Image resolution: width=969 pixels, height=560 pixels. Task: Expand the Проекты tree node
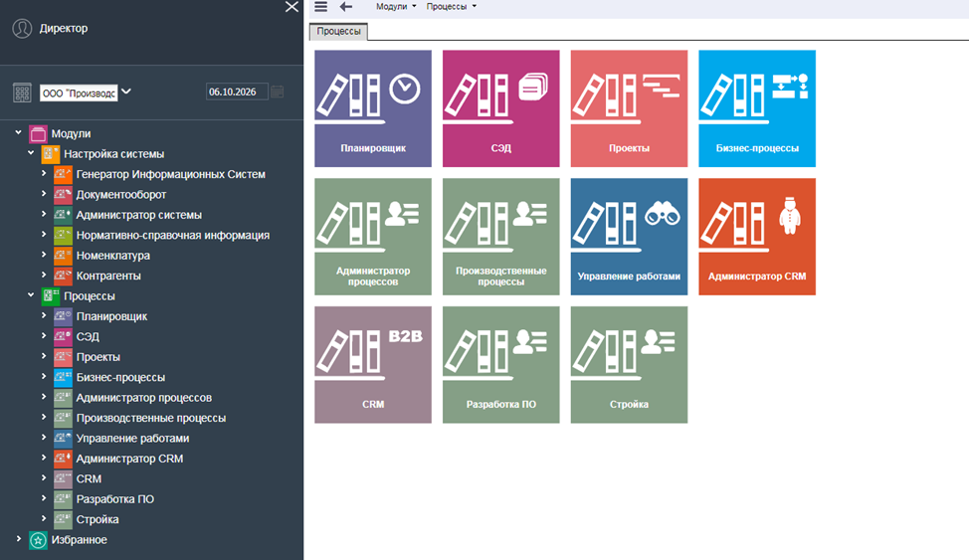[x=43, y=356]
